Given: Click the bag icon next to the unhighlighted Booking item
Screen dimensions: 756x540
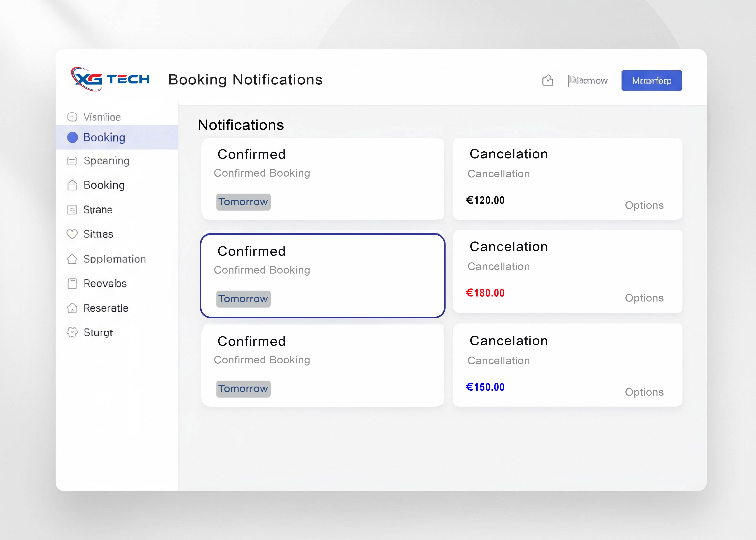Looking at the screenshot, I should 72,185.
